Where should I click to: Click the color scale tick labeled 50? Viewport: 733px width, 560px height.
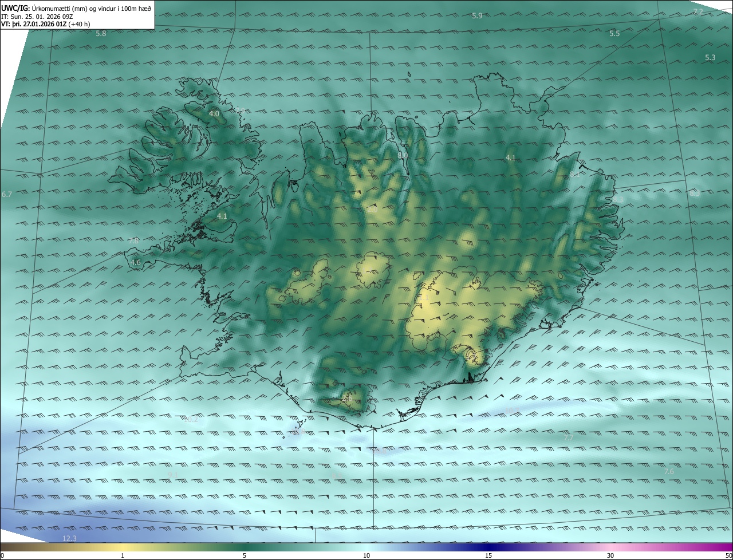point(728,556)
